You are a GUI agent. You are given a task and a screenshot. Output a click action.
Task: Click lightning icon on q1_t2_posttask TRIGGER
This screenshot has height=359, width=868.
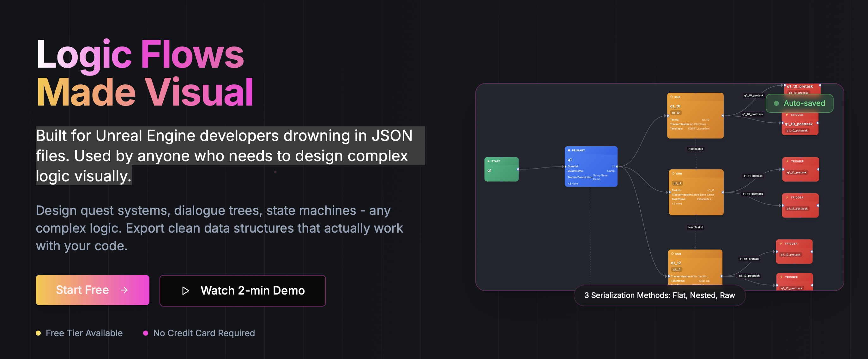(781, 277)
